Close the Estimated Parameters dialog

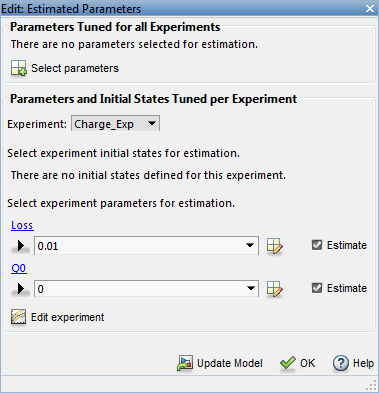coord(370,9)
